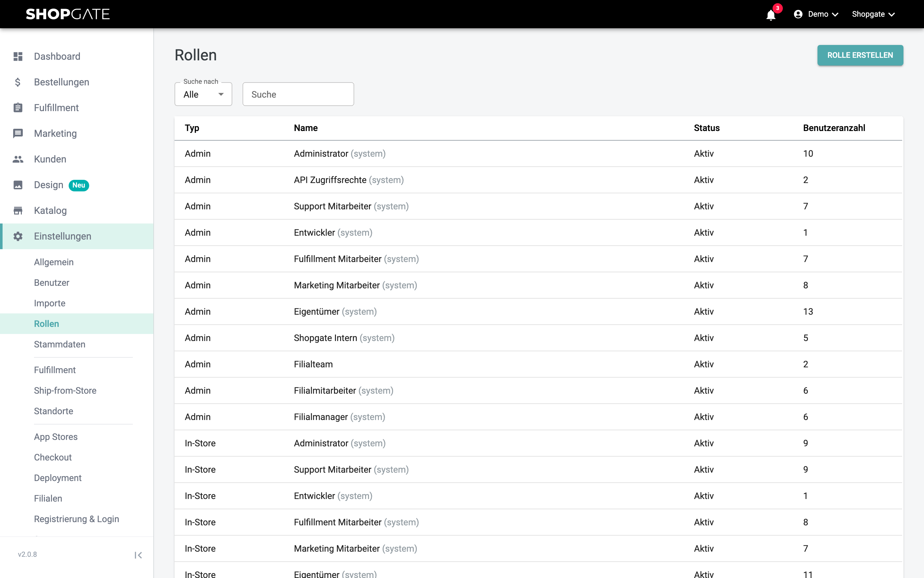Click the v2.0.8 version label
This screenshot has height=578, width=924.
(x=28, y=554)
